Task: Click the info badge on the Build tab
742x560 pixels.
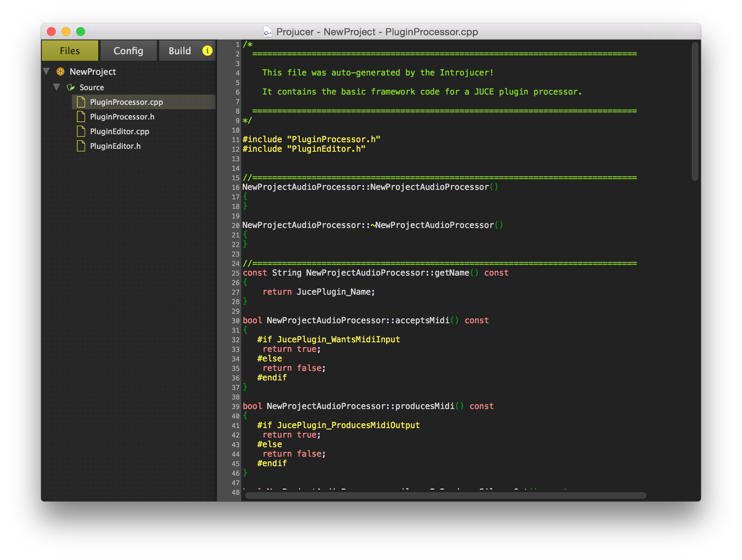Action: [x=207, y=51]
